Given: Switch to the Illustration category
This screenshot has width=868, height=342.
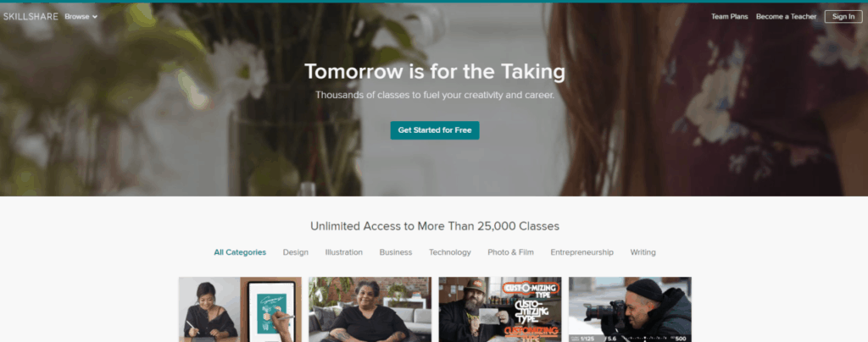Looking at the screenshot, I should pos(344,252).
